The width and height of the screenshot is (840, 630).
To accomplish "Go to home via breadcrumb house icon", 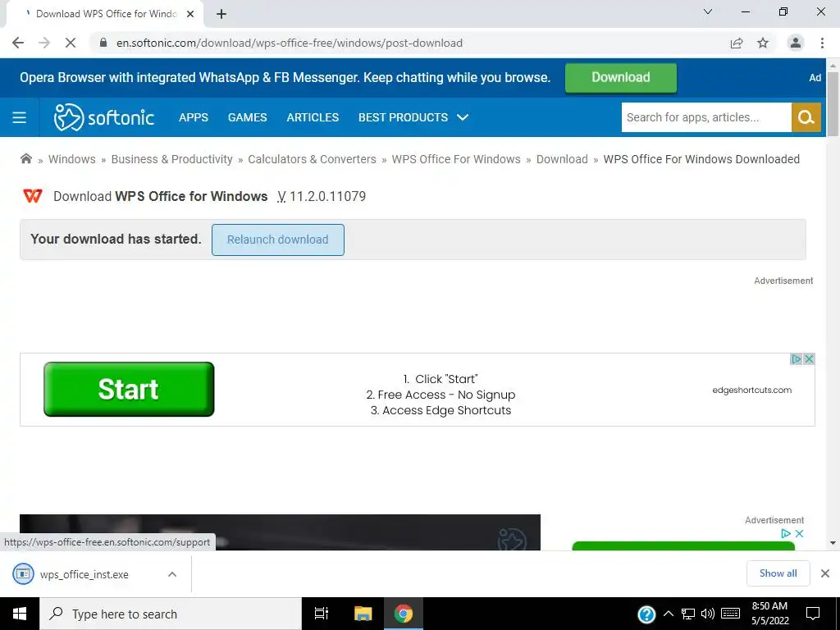I will (x=25, y=158).
